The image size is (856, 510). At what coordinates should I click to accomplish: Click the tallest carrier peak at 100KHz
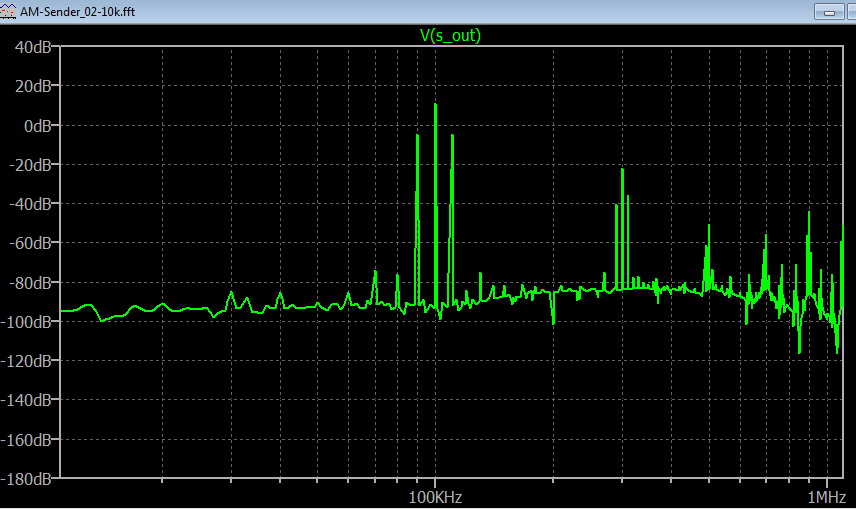pos(435,106)
